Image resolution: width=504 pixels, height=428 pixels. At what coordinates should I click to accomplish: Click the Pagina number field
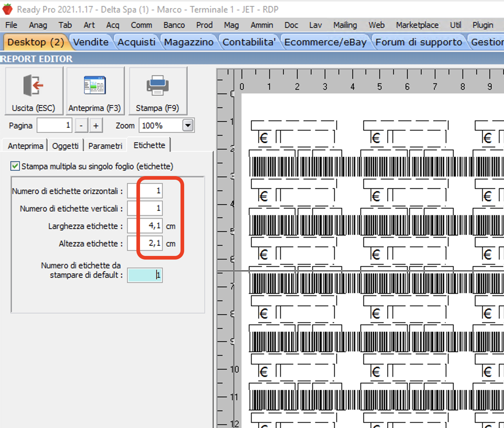54,125
